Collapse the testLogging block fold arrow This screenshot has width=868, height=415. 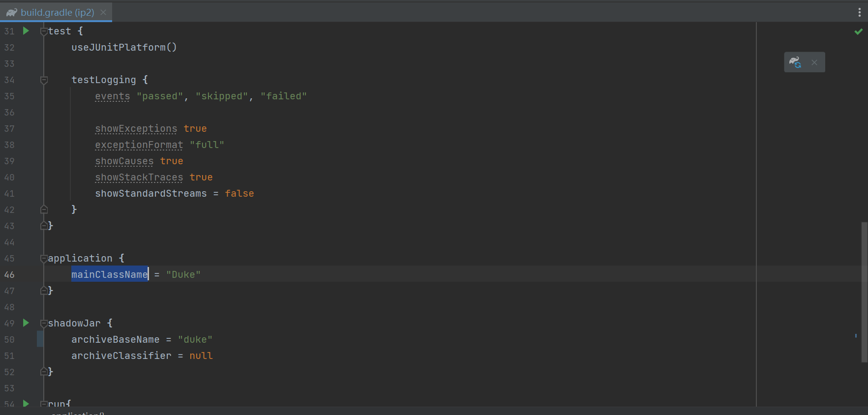[44, 80]
